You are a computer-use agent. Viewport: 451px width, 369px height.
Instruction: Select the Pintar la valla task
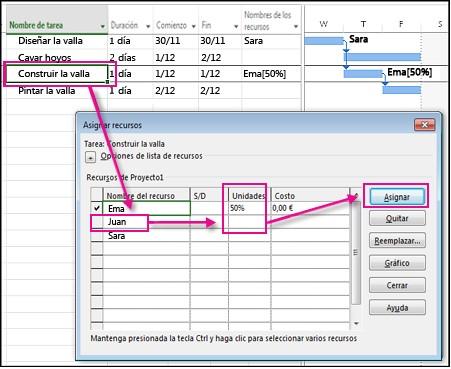coord(57,91)
